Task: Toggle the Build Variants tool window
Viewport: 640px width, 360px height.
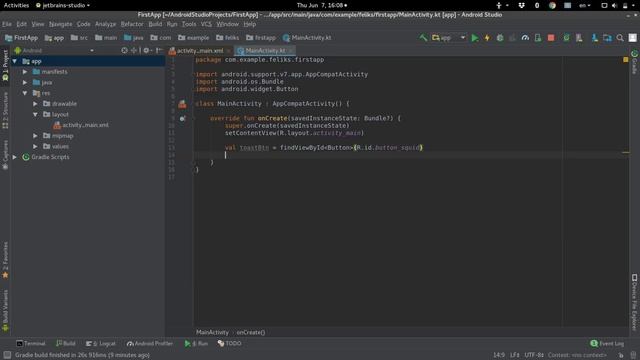Action: [x=5, y=310]
